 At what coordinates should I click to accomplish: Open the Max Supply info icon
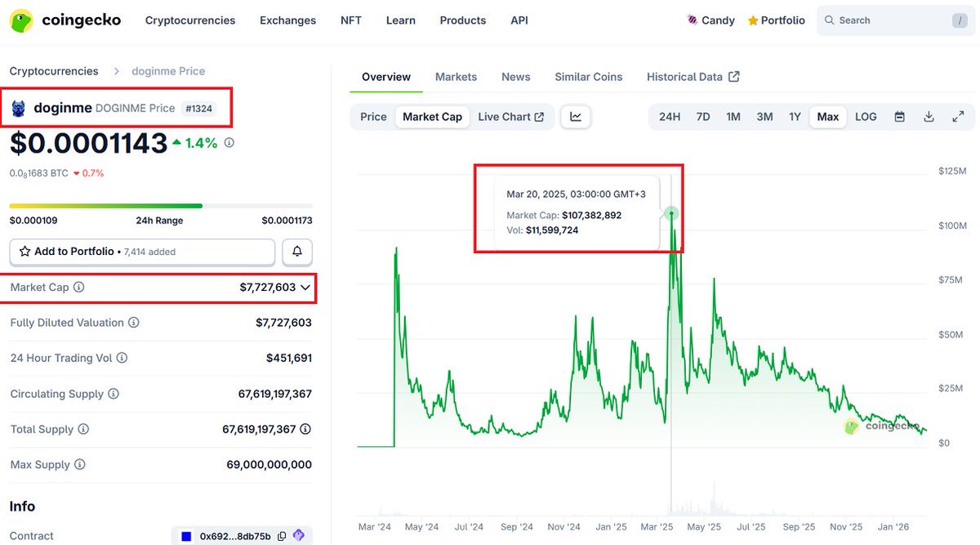[78, 464]
